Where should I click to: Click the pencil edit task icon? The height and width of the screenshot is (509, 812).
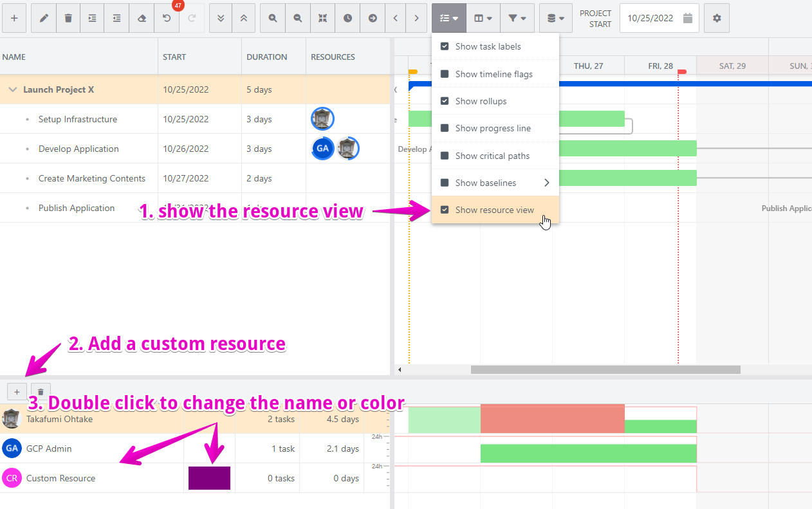[44, 18]
